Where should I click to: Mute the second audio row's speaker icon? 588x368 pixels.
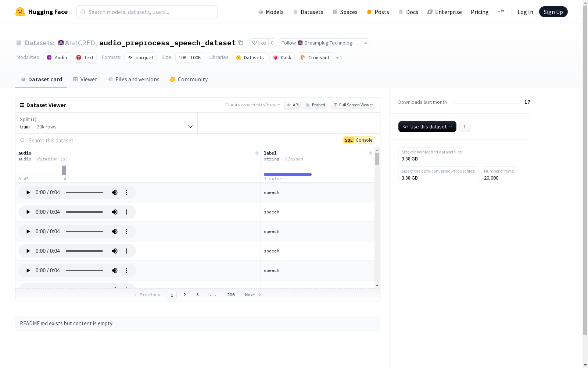click(x=115, y=212)
